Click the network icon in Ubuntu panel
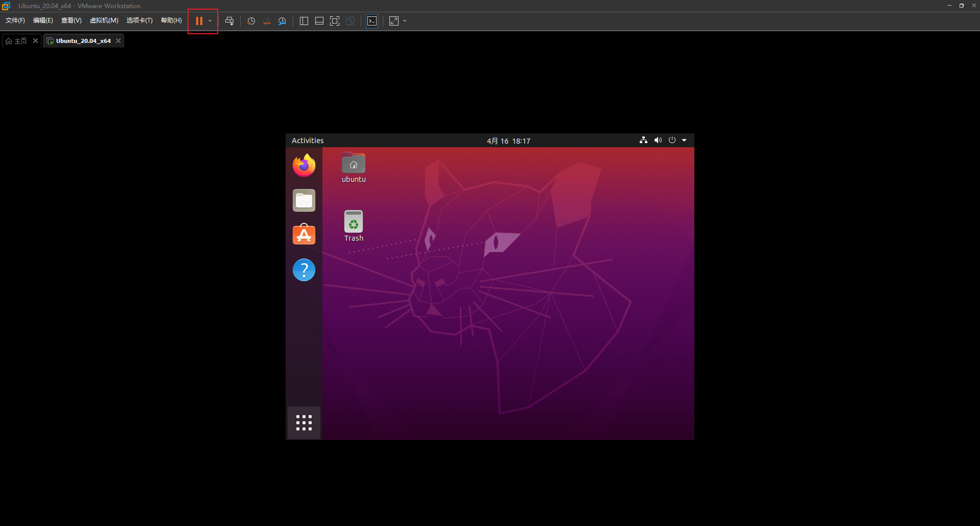 pyautogui.click(x=643, y=140)
